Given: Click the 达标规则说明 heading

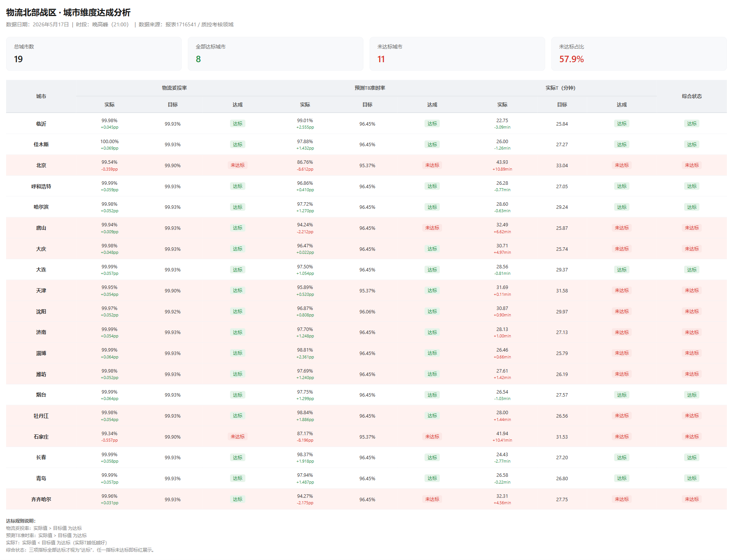Looking at the screenshot, I should point(21,521).
